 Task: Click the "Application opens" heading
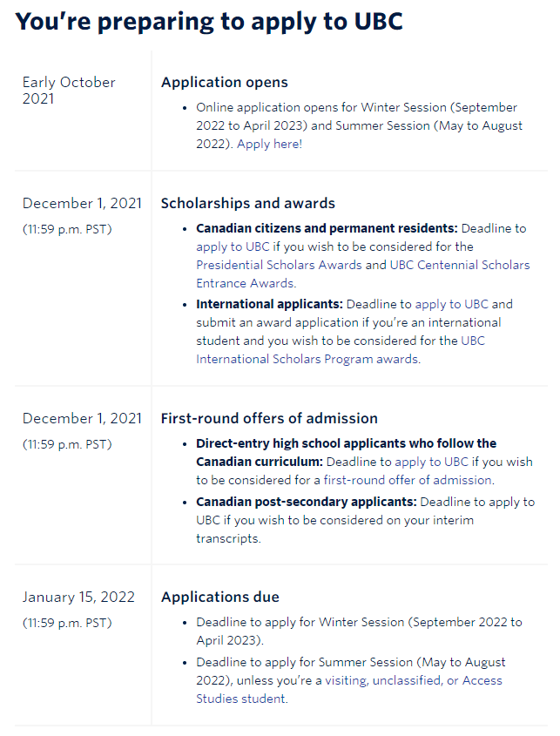coord(225,82)
